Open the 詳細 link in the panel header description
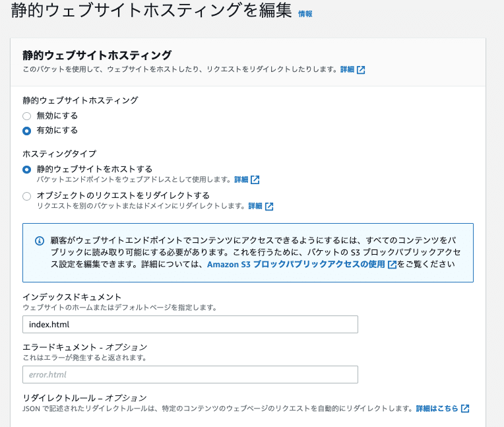Image resolution: width=504 pixels, height=427 pixels. (x=347, y=69)
